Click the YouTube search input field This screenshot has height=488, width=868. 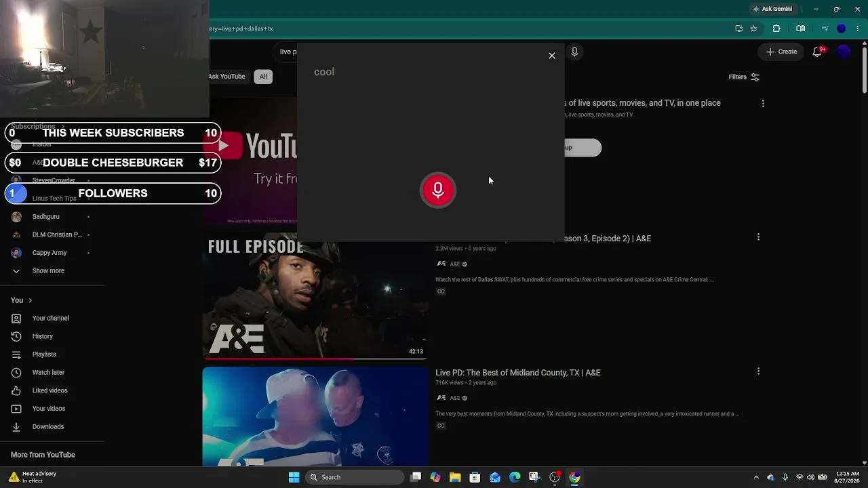click(287, 52)
